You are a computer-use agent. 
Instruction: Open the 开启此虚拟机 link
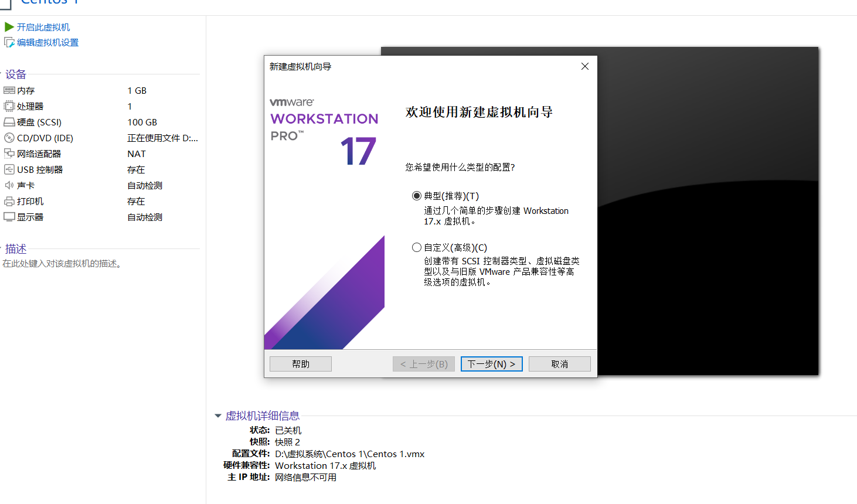pos(43,27)
